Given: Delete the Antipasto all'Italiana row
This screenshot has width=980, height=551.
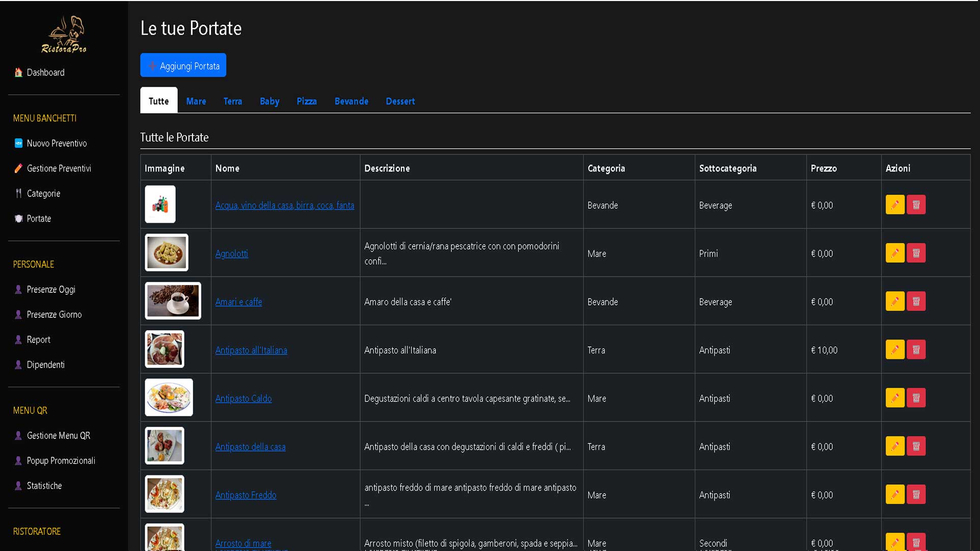Looking at the screenshot, I should click(916, 350).
